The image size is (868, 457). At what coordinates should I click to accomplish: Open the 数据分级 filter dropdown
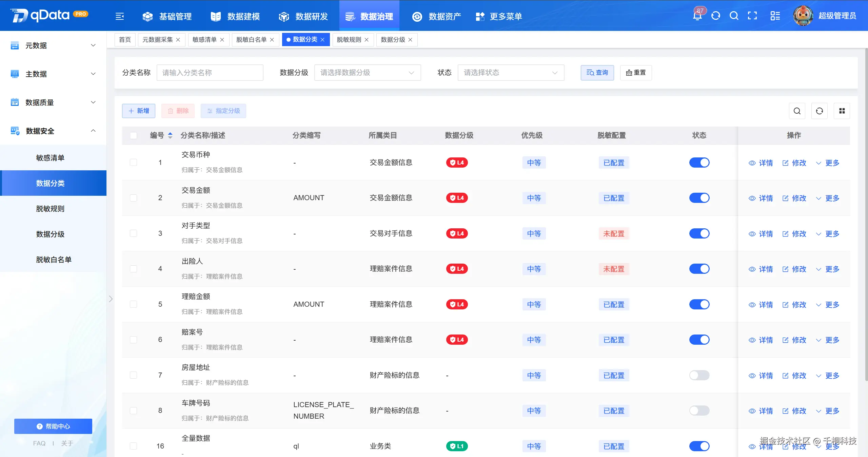coord(367,73)
